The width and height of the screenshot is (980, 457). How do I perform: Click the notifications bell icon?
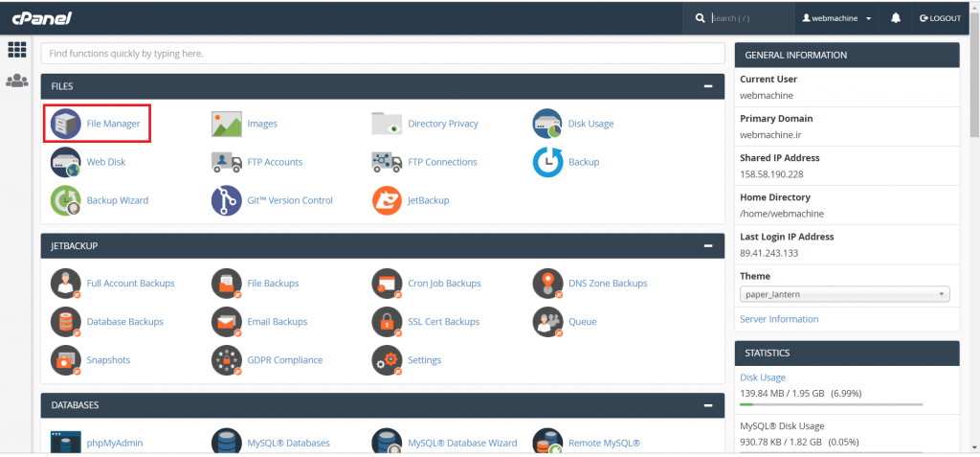[x=896, y=18]
